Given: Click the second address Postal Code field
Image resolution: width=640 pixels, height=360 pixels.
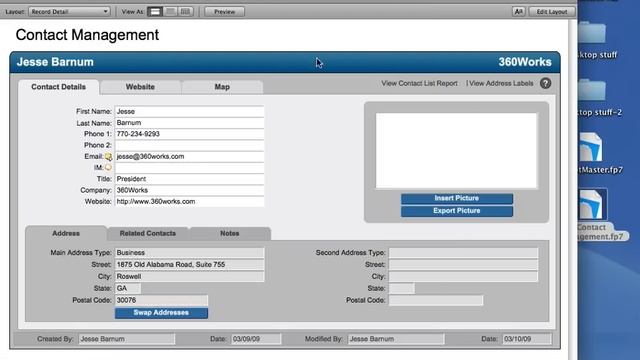Looking at the screenshot, I should click(436, 300).
